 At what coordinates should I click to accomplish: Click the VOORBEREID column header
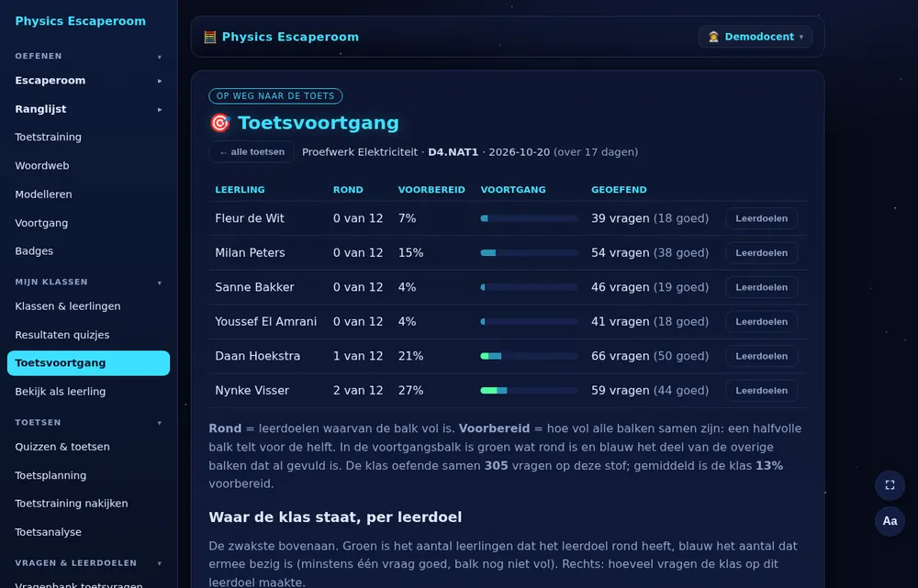(431, 190)
